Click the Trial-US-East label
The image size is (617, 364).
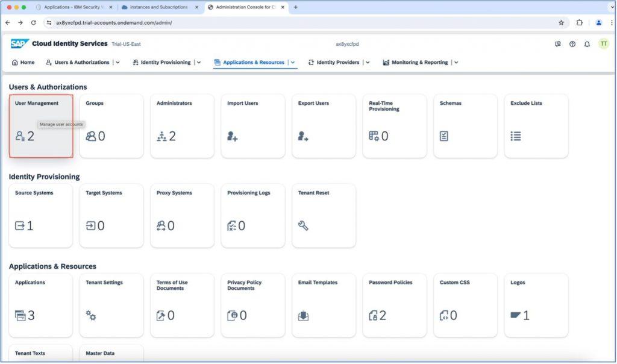pos(126,44)
